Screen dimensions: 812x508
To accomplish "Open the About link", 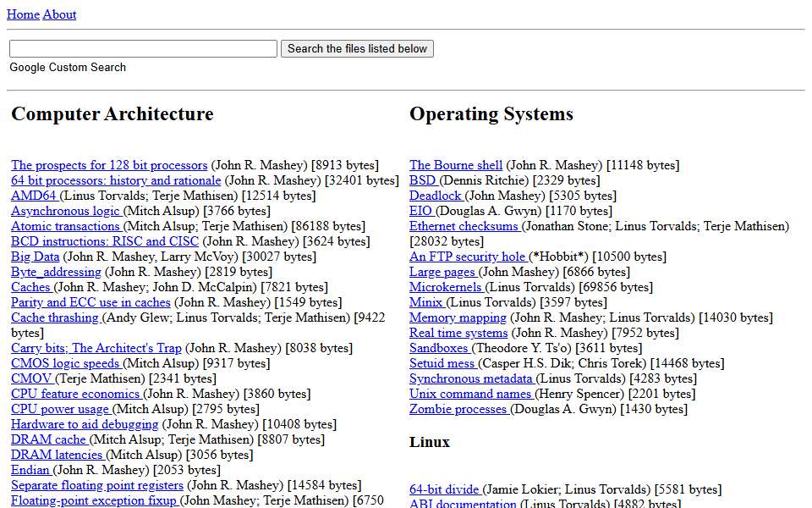I will [59, 14].
